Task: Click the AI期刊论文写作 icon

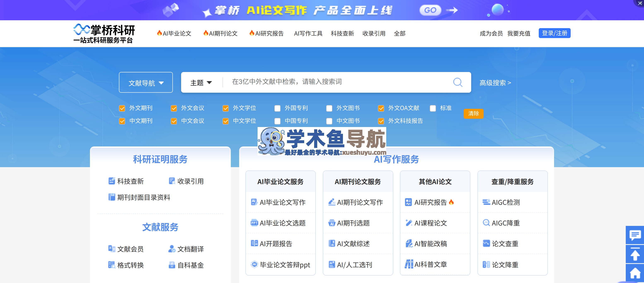Action: [332, 202]
